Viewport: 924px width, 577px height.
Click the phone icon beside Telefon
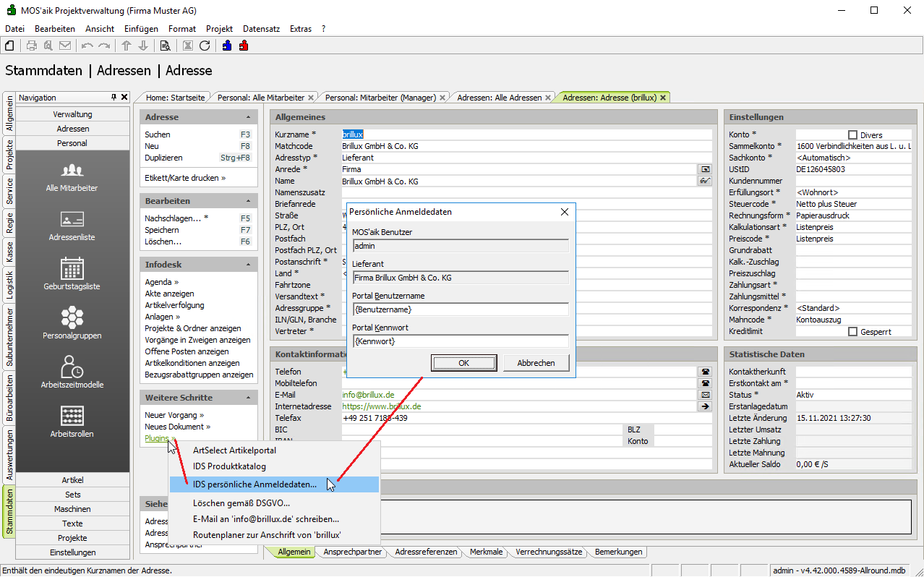pyautogui.click(x=704, y=372)
